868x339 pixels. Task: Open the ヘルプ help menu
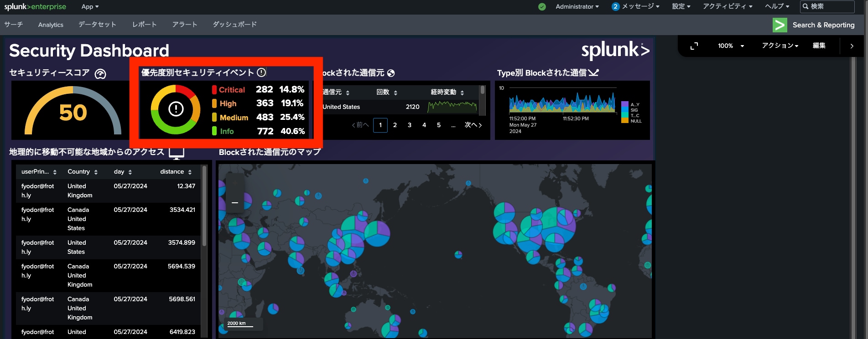point(777,6)
